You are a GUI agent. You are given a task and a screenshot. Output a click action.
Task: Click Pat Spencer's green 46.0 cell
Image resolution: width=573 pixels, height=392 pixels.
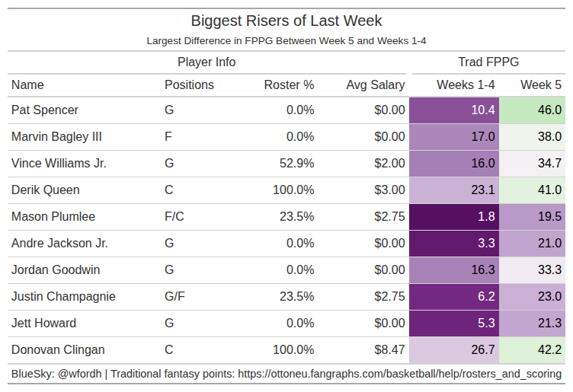(x=549, y=110)
